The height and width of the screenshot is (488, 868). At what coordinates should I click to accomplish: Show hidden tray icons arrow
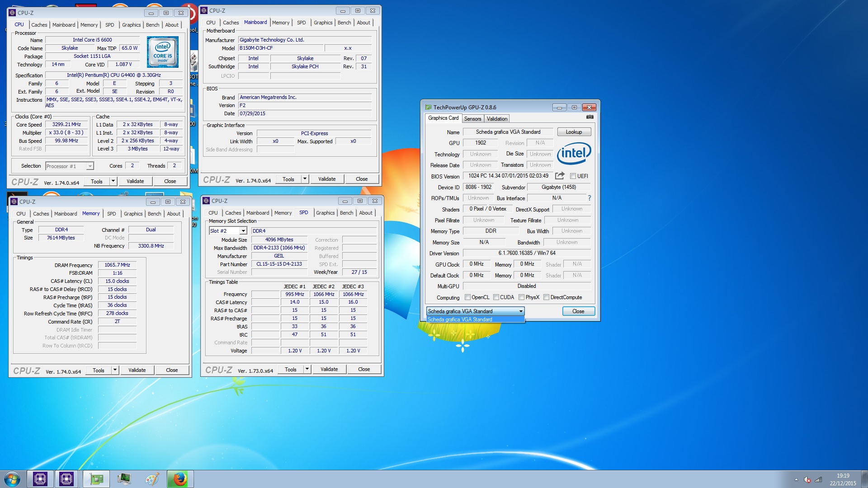click(x=796, y=479)
